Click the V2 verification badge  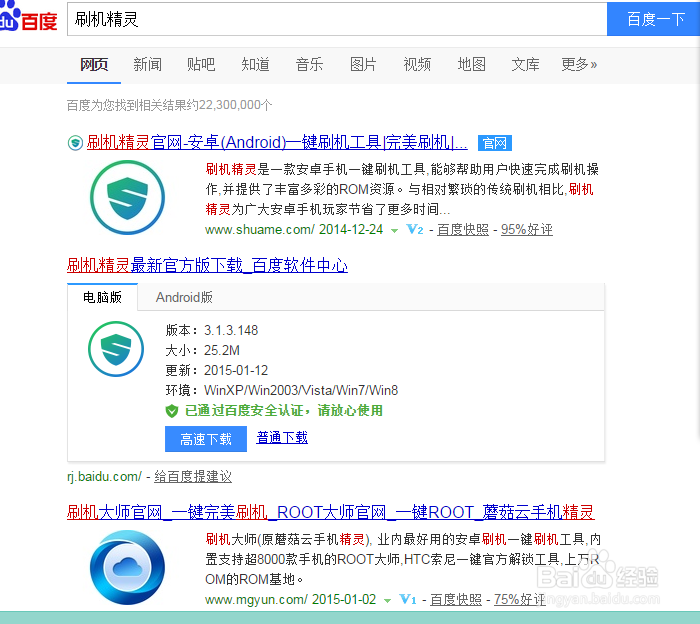pos(415,229)
